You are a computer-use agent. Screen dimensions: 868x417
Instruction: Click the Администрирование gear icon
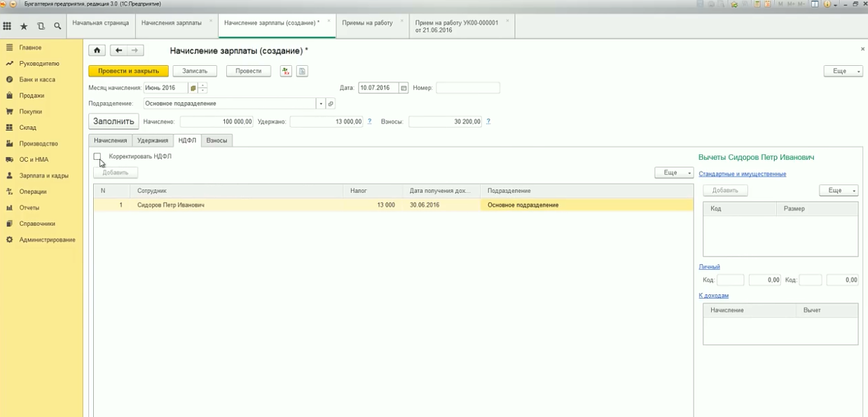click(10, 240)
